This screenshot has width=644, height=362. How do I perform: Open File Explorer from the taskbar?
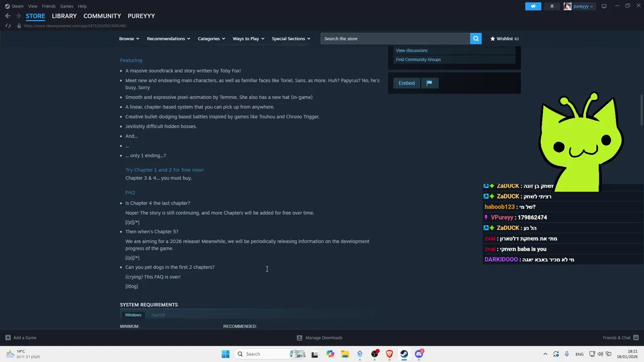345,354
